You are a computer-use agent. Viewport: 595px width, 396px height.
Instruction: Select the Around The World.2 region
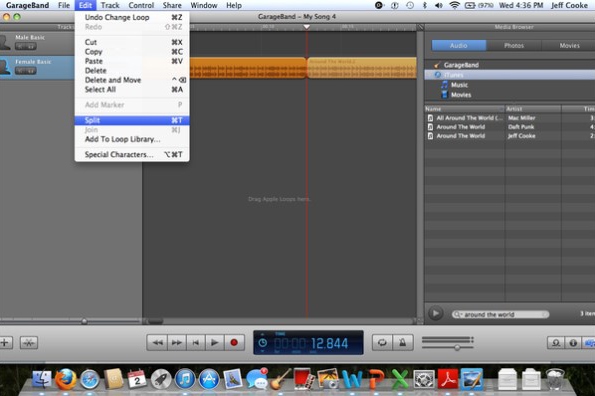point(362,68)
